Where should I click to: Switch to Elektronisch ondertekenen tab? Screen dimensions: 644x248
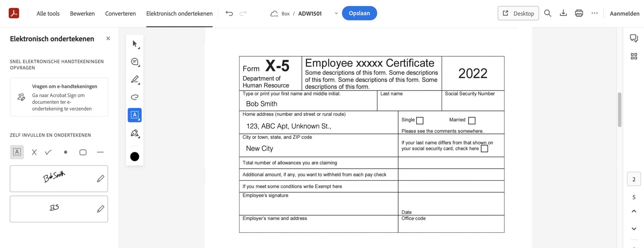[x=179, y=13]
